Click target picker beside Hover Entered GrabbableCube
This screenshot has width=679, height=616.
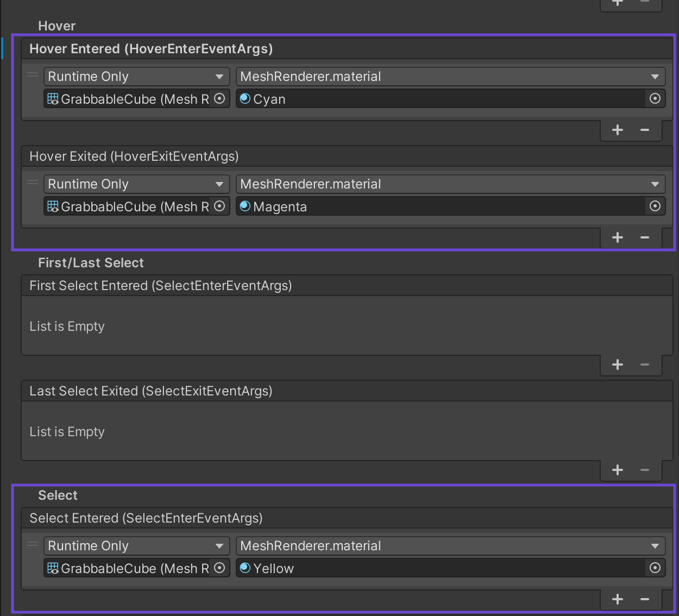[219, 99]
